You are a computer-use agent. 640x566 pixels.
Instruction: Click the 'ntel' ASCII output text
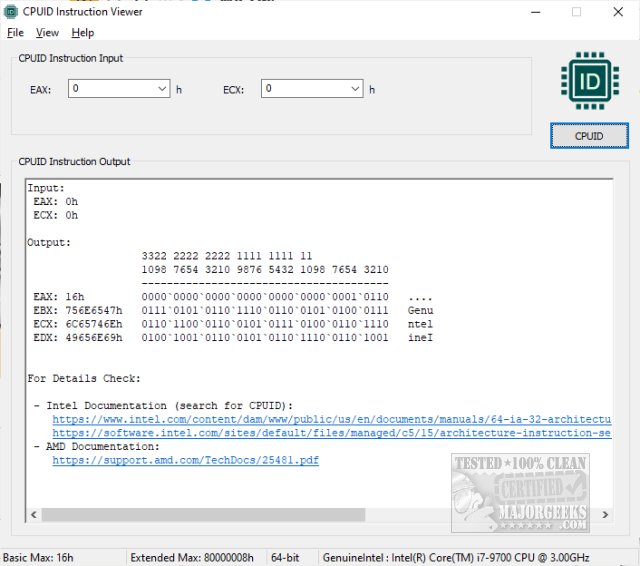click(x=420, y=324)
